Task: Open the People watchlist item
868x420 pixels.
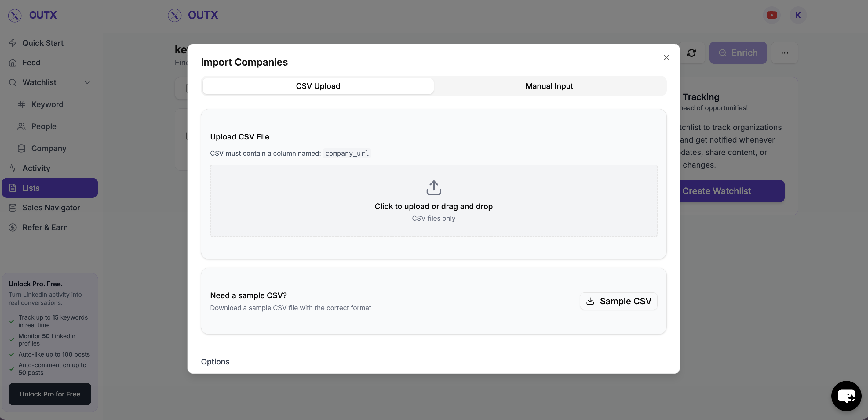Action: click(43, 126)
